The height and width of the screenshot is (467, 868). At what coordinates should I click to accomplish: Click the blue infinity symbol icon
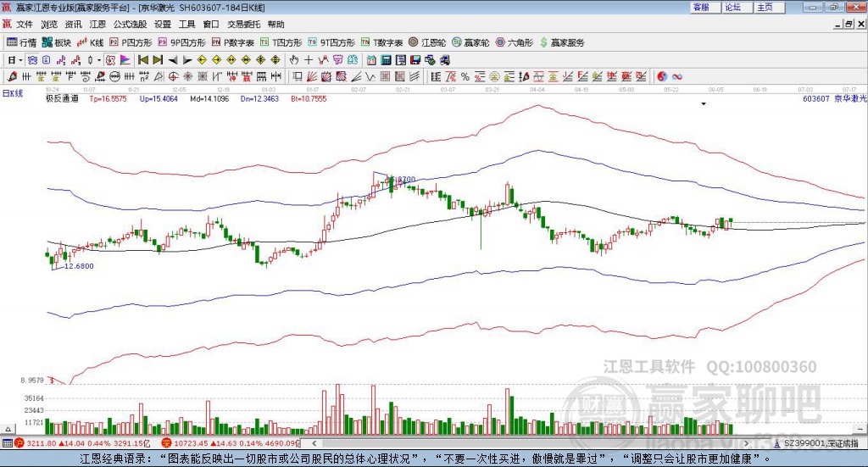click(x=677, y=76)
